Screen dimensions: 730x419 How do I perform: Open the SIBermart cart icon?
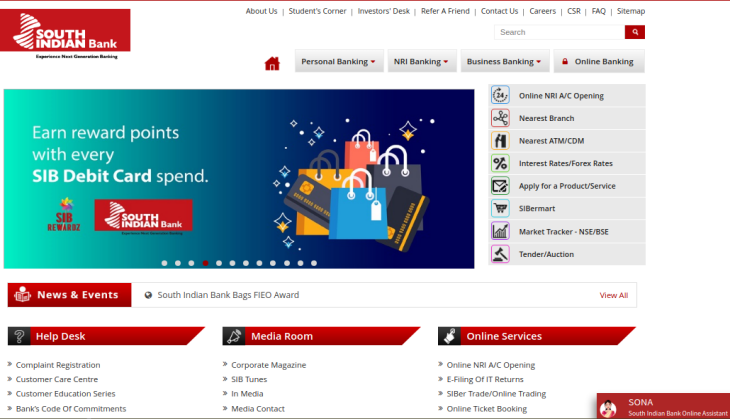pos(500,209)
